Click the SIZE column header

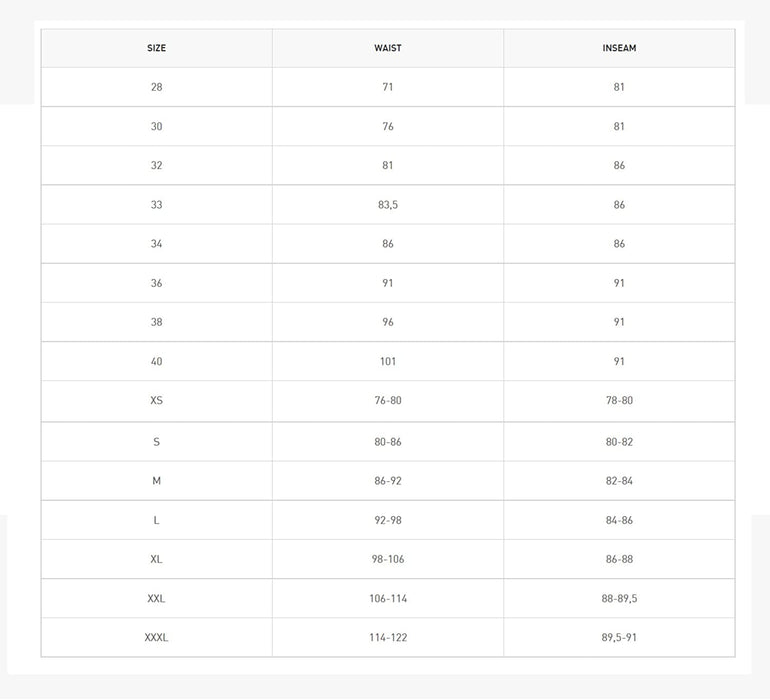pos(156,48)
